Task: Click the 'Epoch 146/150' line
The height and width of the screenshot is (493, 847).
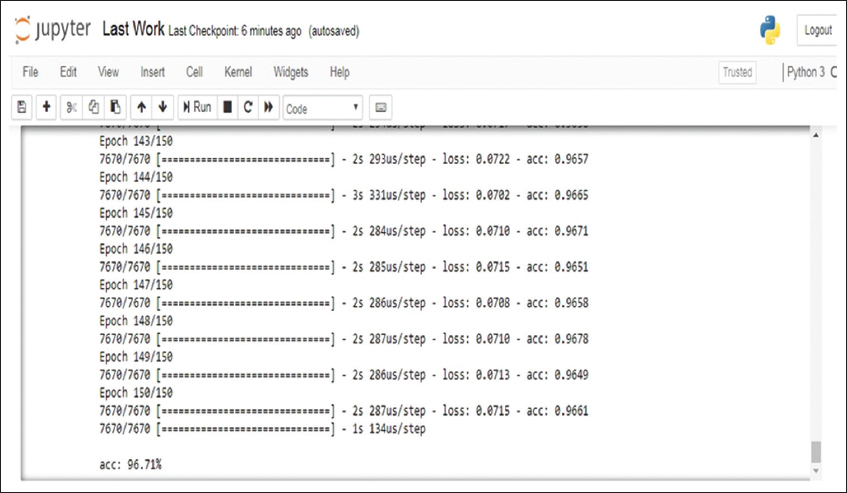Action: tap(136, 249)
